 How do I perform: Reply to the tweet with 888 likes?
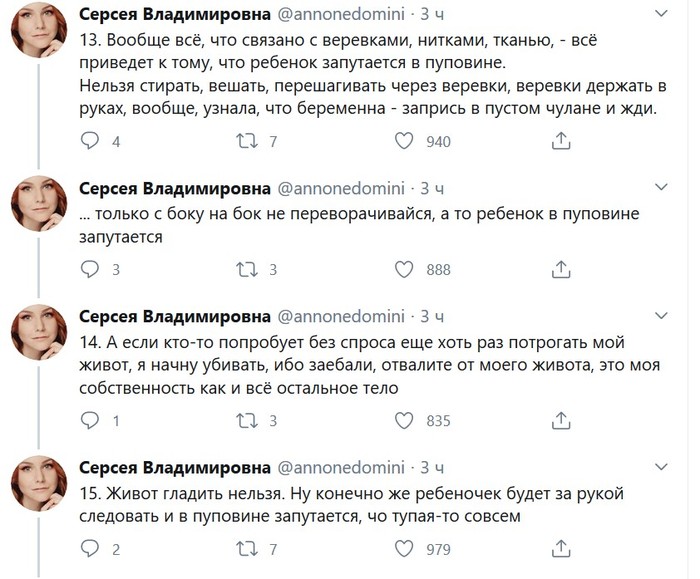click(90, 269)
